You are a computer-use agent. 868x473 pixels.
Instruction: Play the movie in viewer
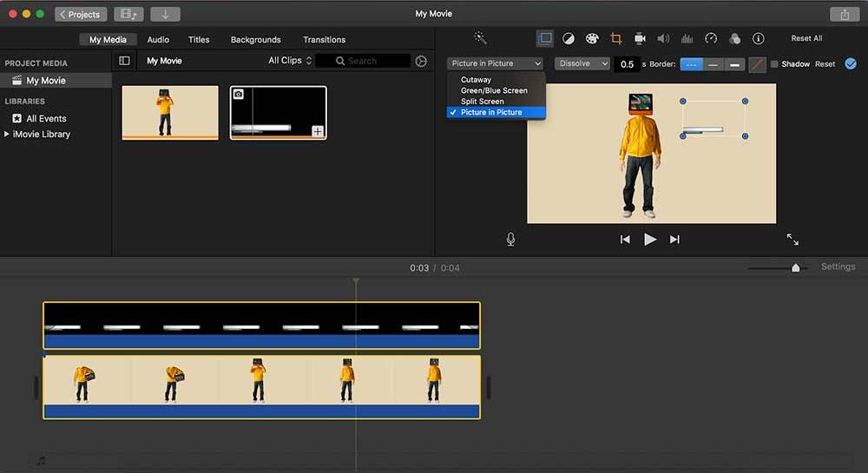pyautogui.click(x=650, y=239)
